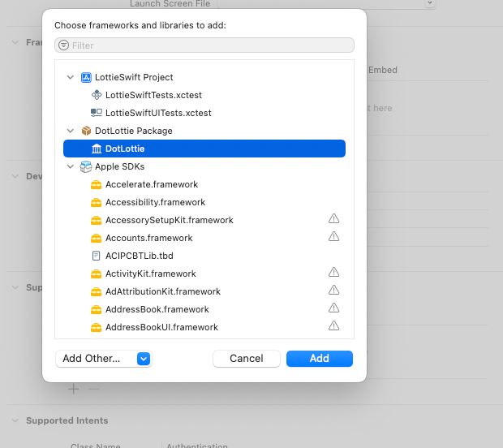The height and width of the screenshot is (448, 503).
Task: Select Accelerate.framework
Action: tap(152, 184)
